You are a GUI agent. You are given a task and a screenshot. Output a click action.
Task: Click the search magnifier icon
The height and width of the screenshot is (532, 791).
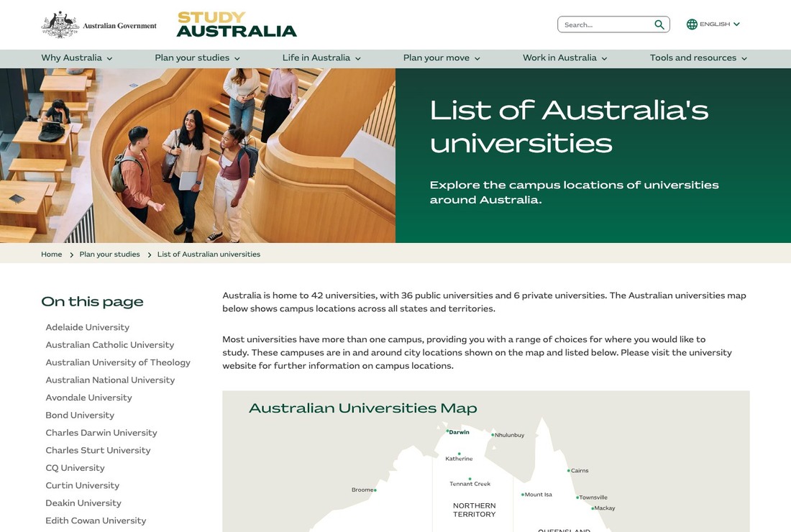(659, 24)
